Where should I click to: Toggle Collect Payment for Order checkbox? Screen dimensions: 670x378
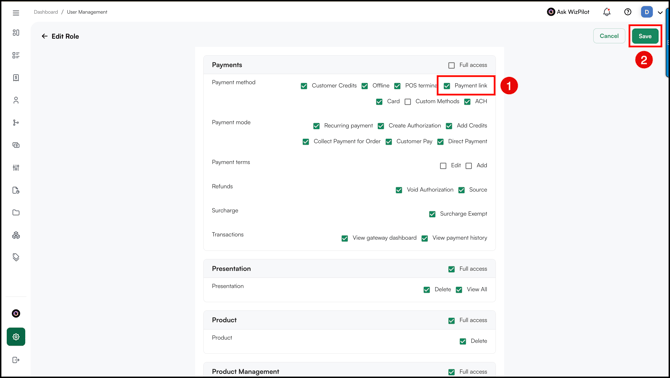(x=306, y=142)
